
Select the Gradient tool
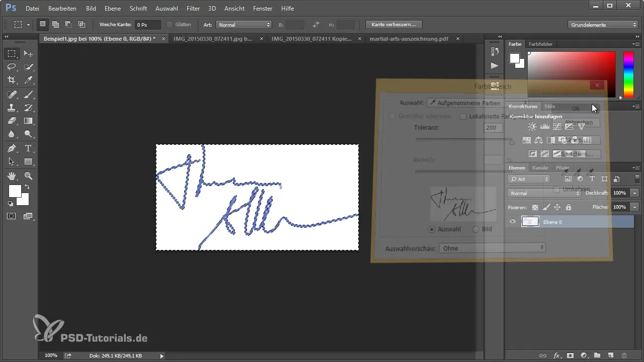[28, 121]
